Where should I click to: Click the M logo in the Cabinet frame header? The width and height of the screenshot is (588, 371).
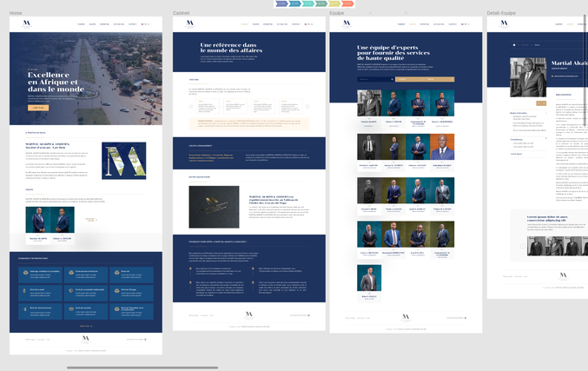tap(191, 23)
